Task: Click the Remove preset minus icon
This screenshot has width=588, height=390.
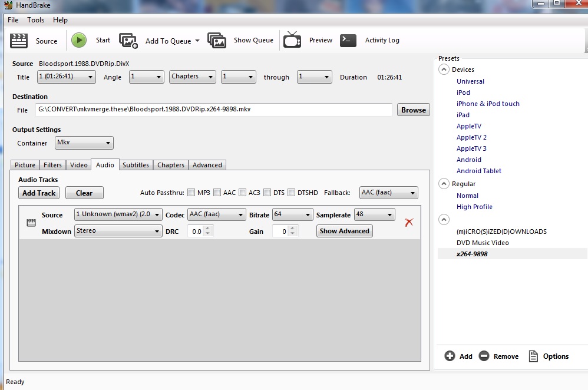Action: pos(484,356)
